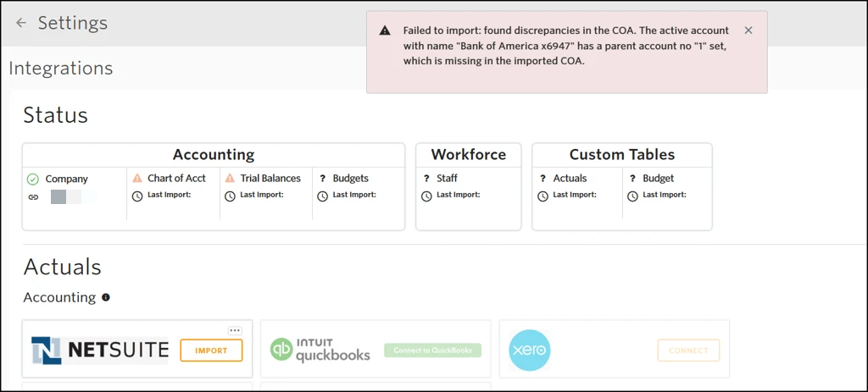868x392 pixels.
Task: Click the NetSuite Import button
Action: coord(211,351)
